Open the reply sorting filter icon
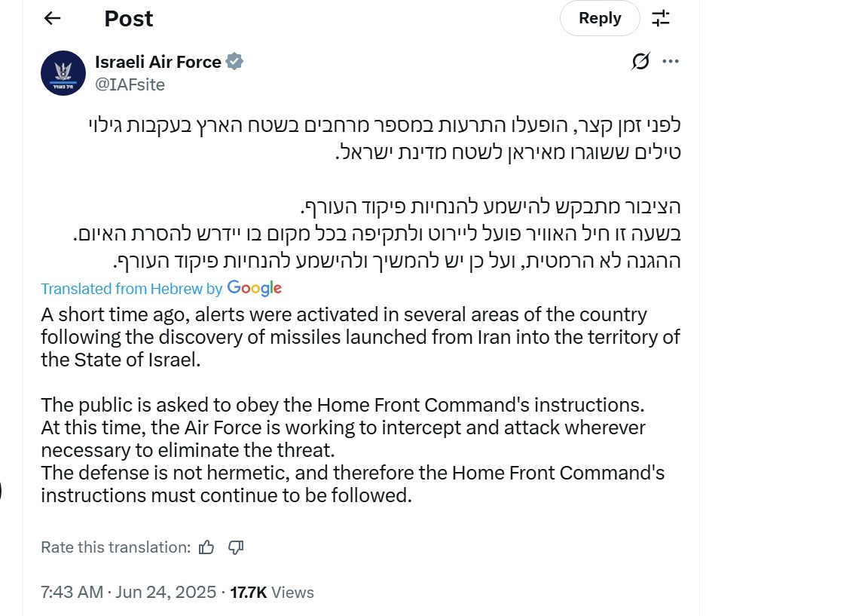The height and width of the screenshot is (616, 868). point(661,19)
